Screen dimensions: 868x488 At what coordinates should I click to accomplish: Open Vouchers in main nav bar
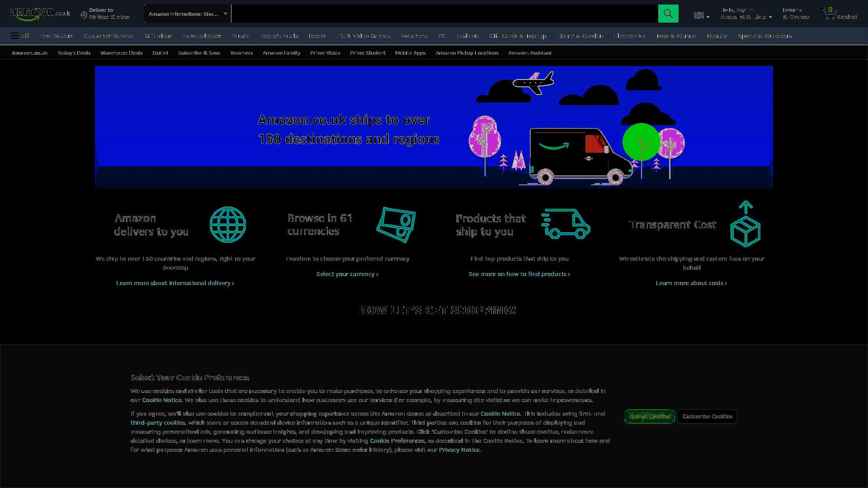pos(414,36)
